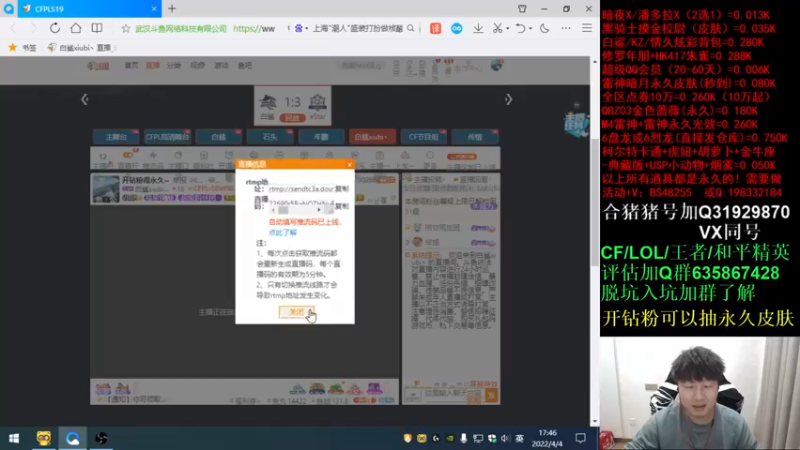800x450 pixels.
Task: Switch to the 石头 channel
Action: tap(269, 137)
